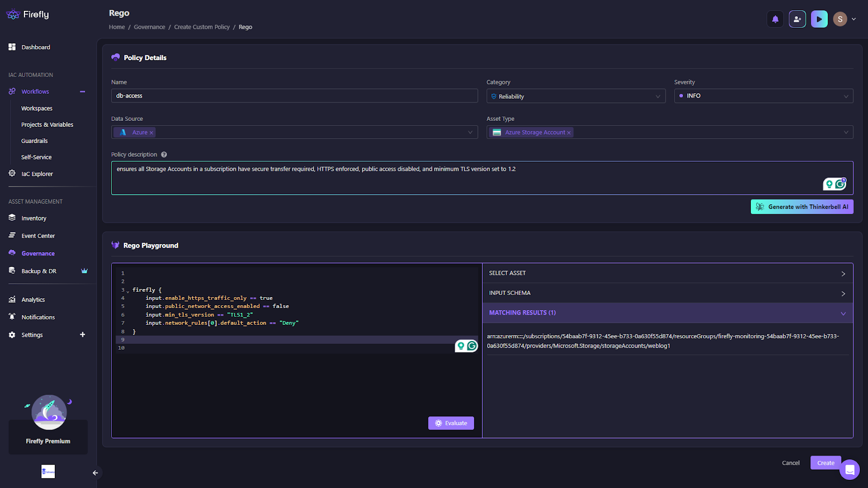Open Inventory page
The width and height of the screenshot is (868, 488).
pos(34,219)
